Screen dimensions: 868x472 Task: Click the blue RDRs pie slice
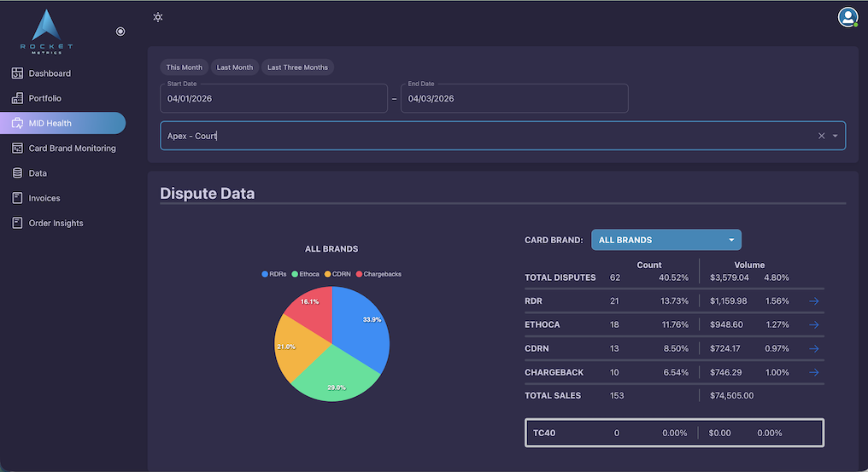point(359,329)
